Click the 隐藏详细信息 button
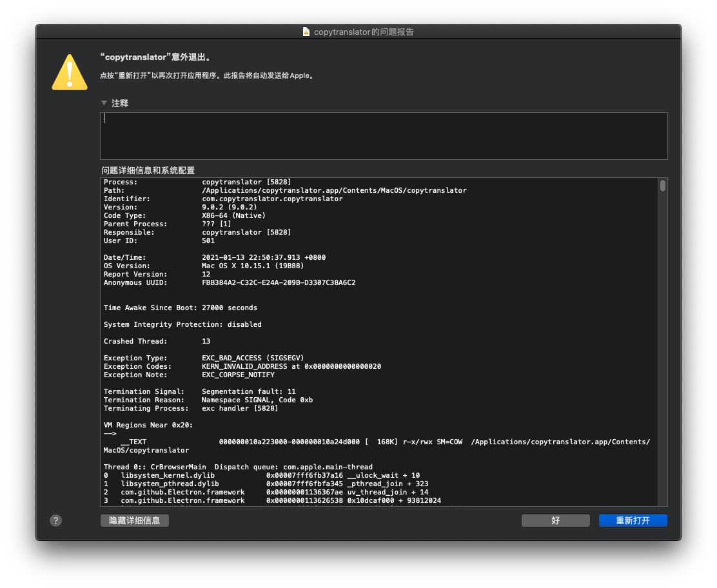This screenshot has height=588, width=717. (x=134, y=520)
